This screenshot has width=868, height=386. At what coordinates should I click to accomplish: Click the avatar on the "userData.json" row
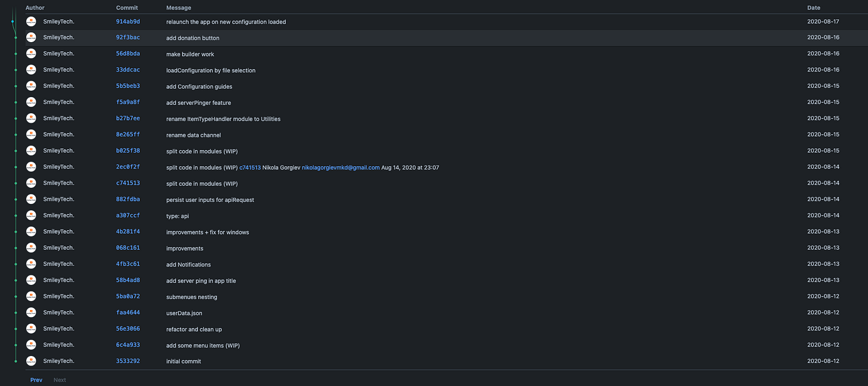31,312
